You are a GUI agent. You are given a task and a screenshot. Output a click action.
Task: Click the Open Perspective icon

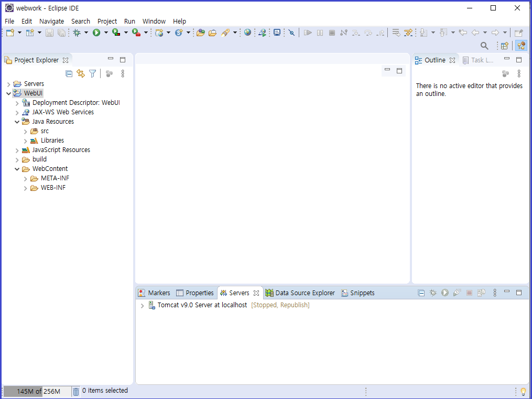pos(505,46)
